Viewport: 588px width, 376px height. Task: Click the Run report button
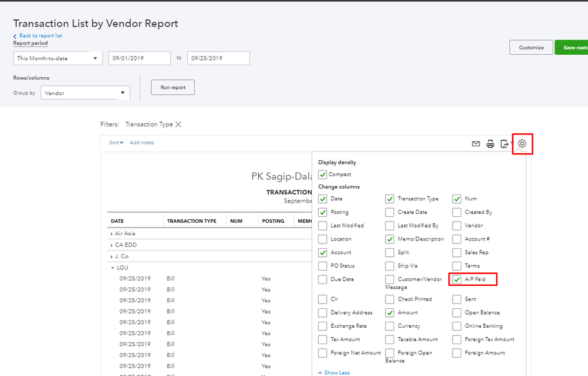click(x=173, y=87)
